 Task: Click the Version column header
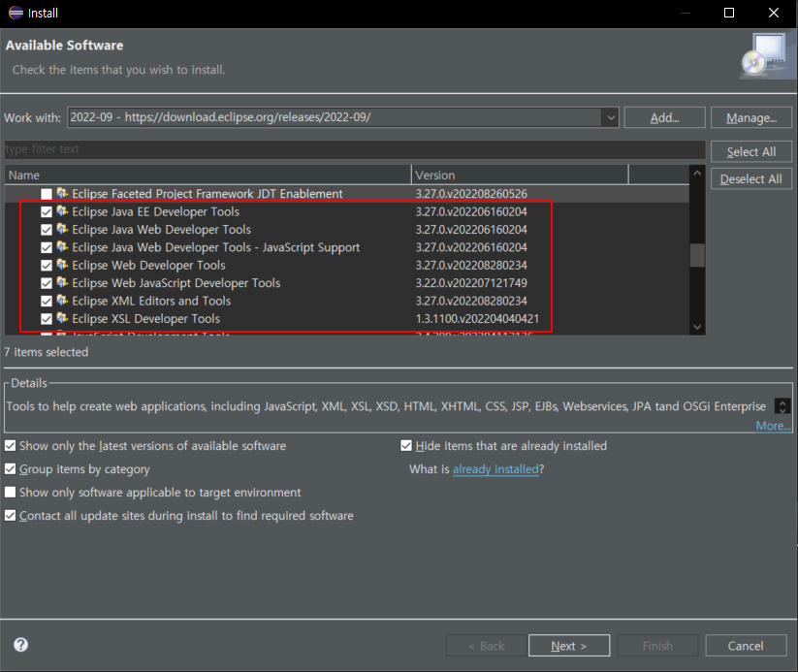coord(520,176)
